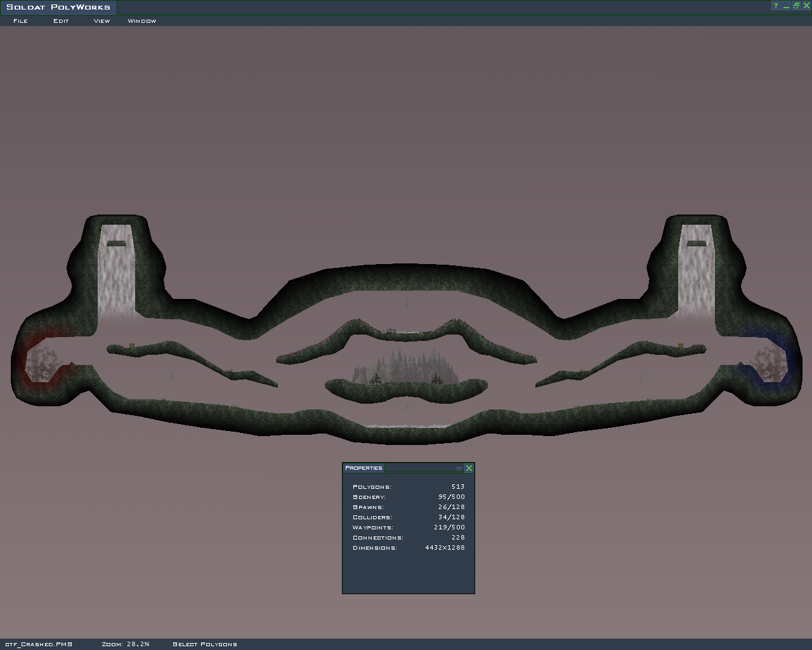Open the Window menu
This screenshot has height=650, width=812.
point(141,21)
